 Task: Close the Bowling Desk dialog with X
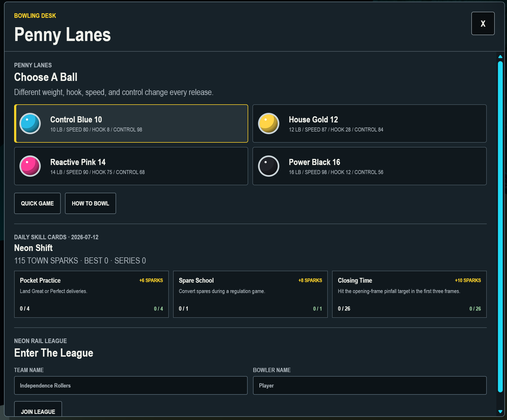pos(483,23)
